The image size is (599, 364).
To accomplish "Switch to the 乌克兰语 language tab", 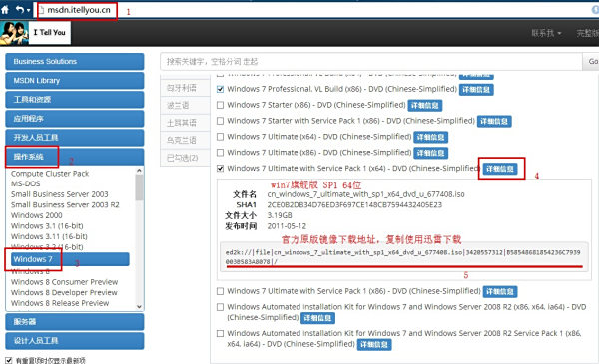I will [185, 140].
